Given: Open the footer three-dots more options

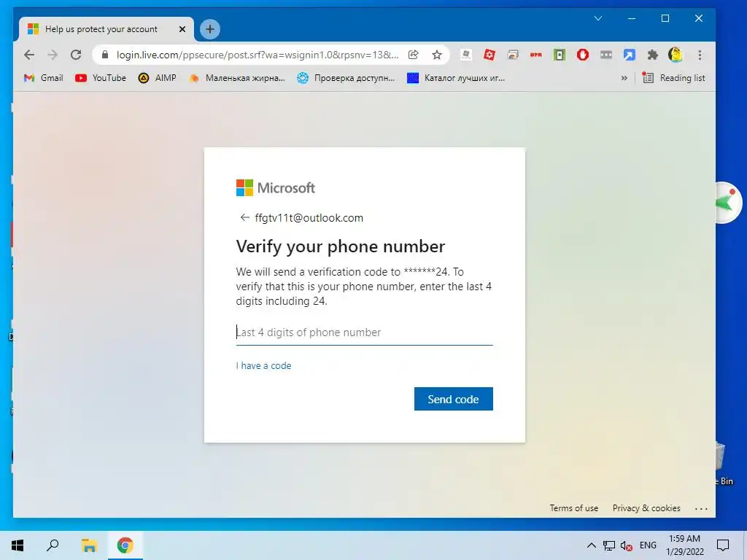Looking at the screenshot, I should point(701,508).
